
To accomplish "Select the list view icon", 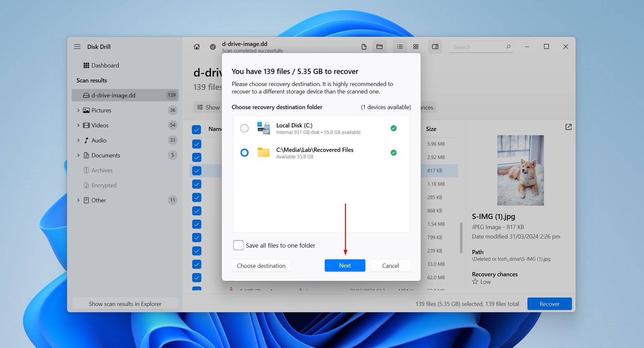I will (x=400, y=47).
